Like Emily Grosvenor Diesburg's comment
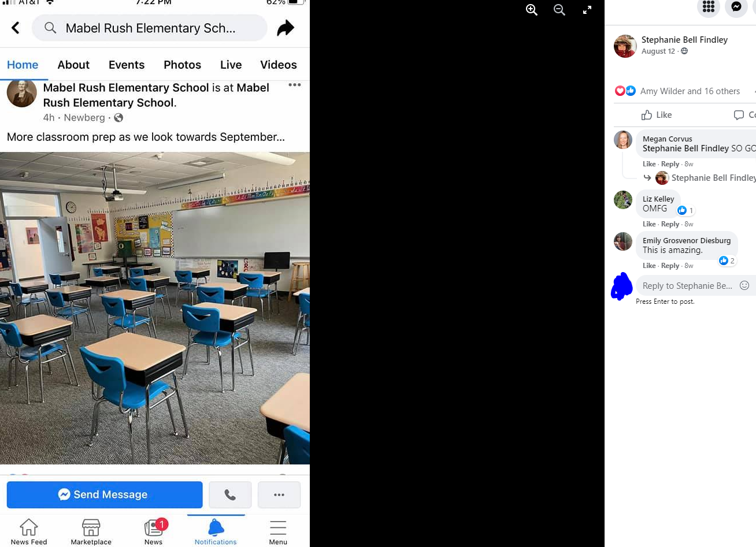This screenshot has width=756, height=547. 649,266
